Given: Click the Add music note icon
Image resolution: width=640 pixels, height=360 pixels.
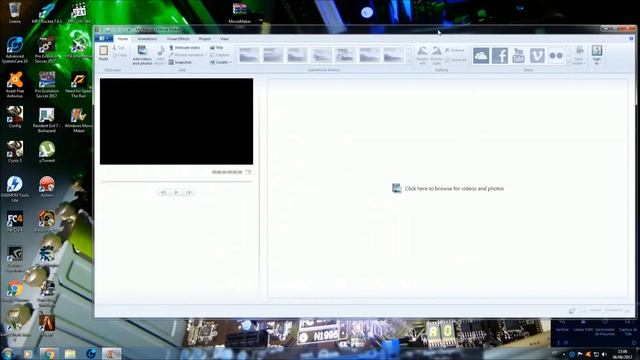Looking at the screenshot, I should click(160, 52).
